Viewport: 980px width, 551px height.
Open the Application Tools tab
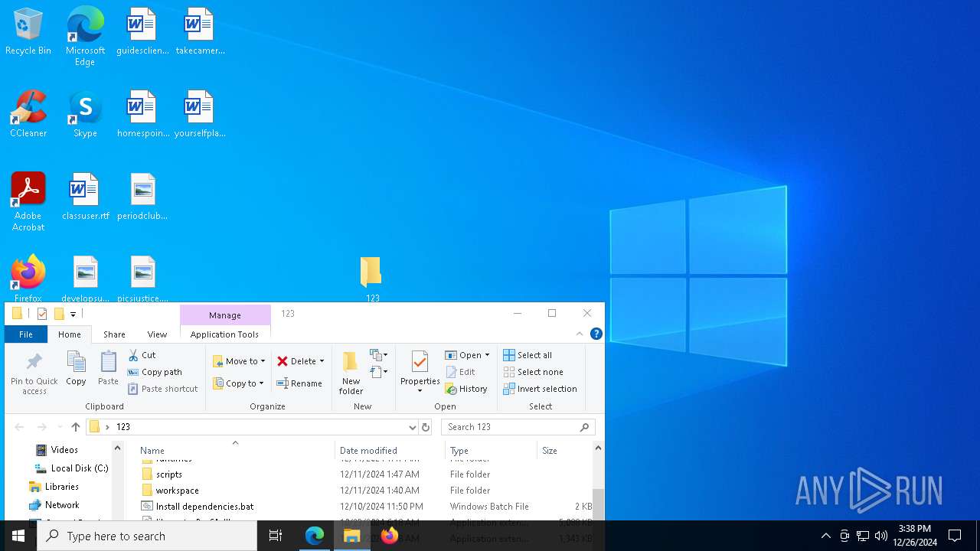click(224, 334)
